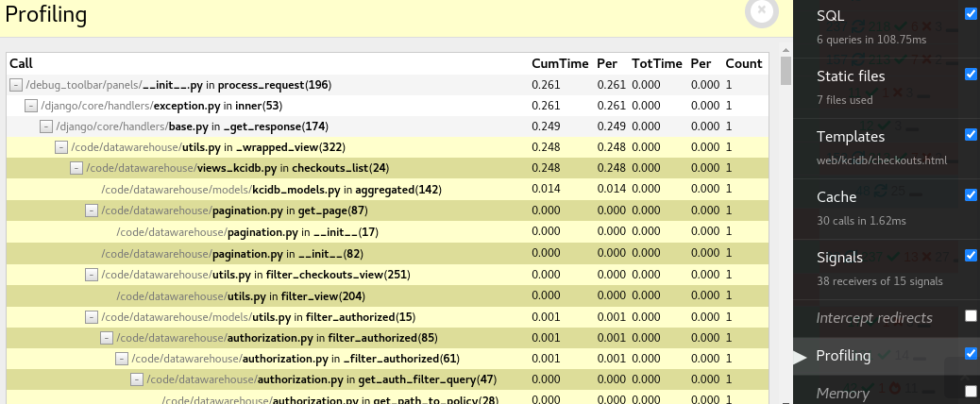This screenshot has width=980, height=404.
Task: Collapse the inner(53) exception.py row
Action: 31,106
